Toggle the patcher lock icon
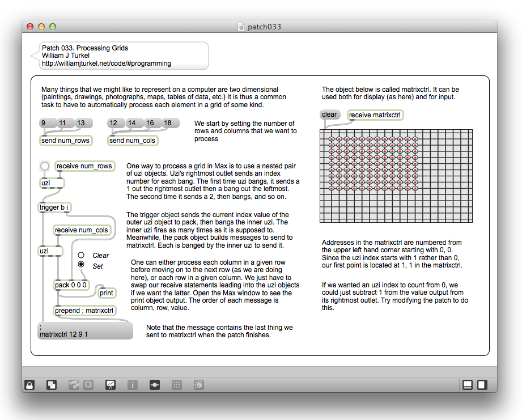522x420 pixels. pyautogui.click(x=29, y=385)
